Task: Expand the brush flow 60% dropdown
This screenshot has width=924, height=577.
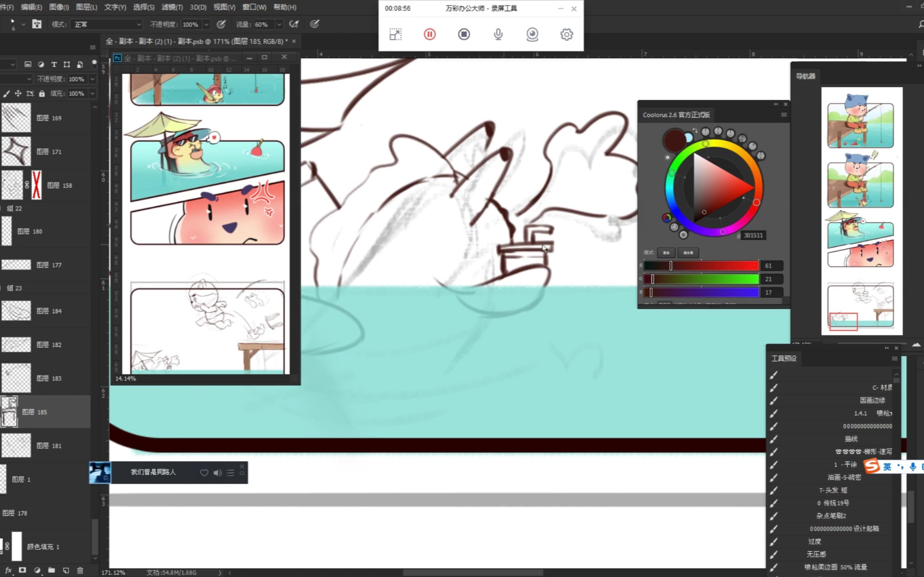Action: click(x=279, y=24)
